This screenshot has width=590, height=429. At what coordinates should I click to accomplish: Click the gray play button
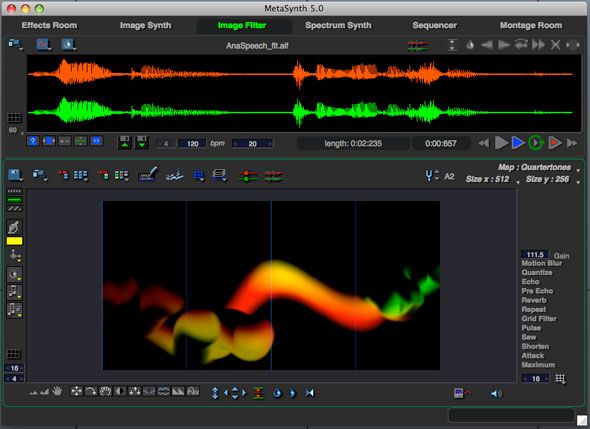pyautogui.click(x=501, y=143)
